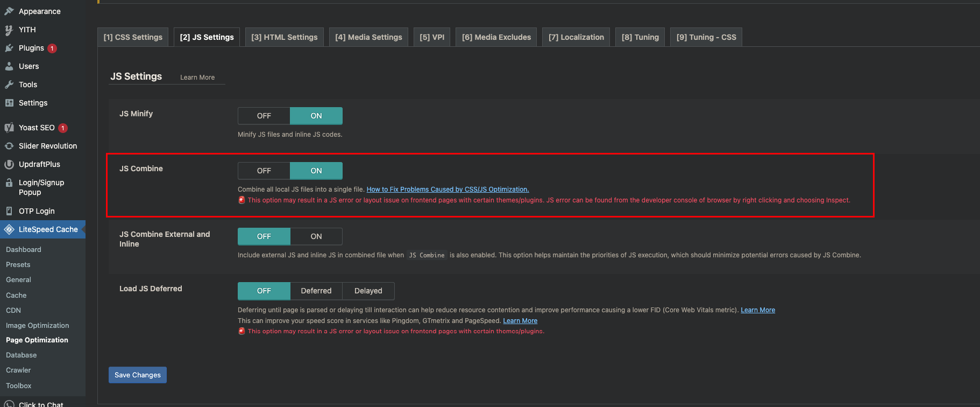
Task: Turn JS Combine OFF
Action: (264, 171)
